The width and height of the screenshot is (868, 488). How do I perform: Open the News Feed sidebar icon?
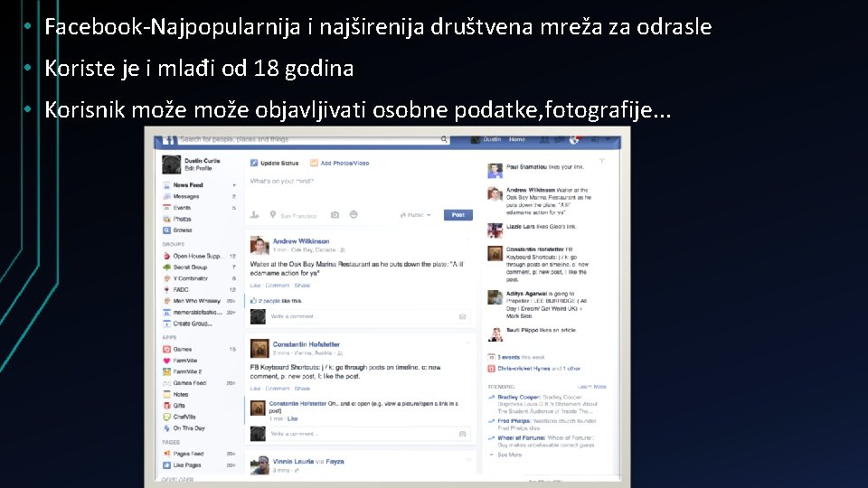166,185
